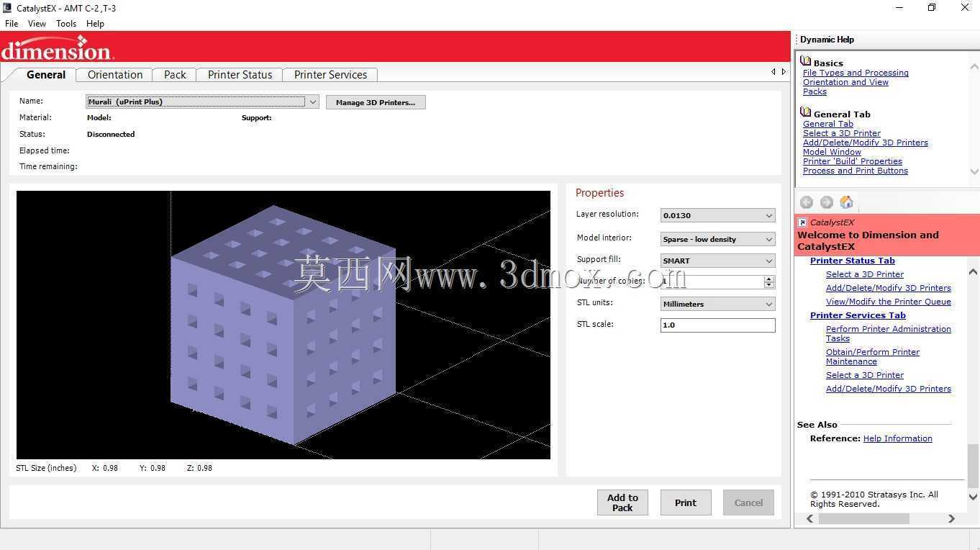Switch to the Printer Services tab
This screenshot has width=980, height=550.
pos(330,75)
